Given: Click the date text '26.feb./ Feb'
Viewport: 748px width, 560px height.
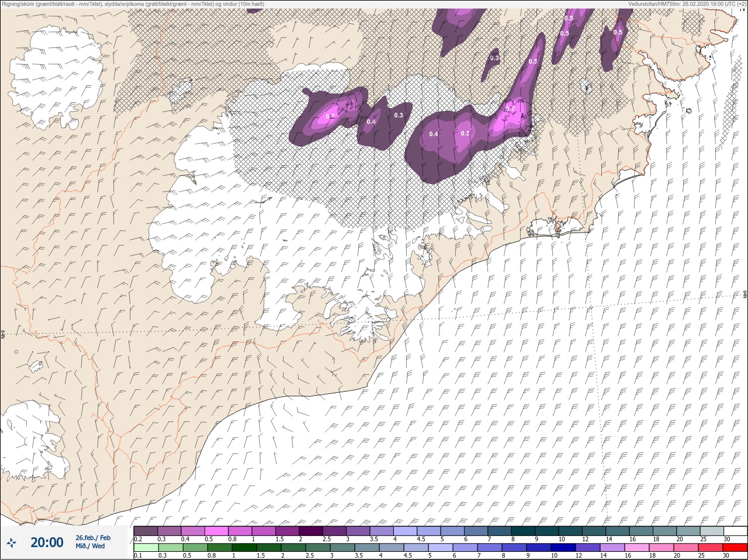Looking at the screenshot, I should click(93, 537).
